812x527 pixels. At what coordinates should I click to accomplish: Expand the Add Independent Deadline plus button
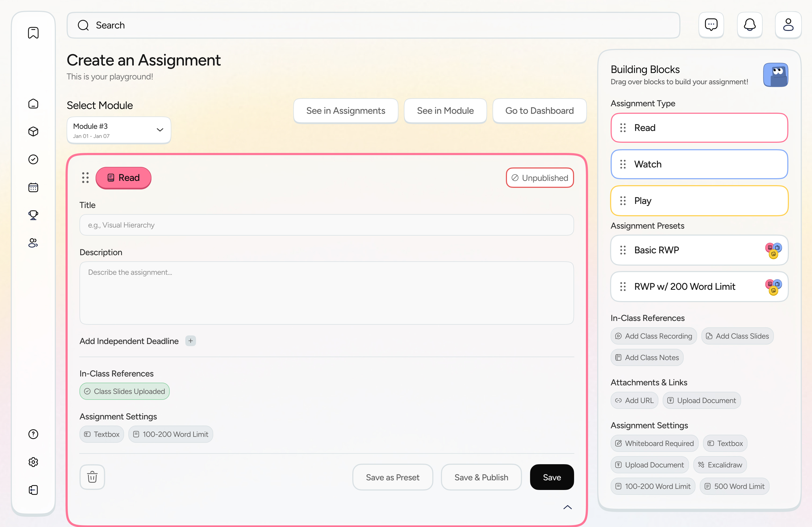[190, 341]
